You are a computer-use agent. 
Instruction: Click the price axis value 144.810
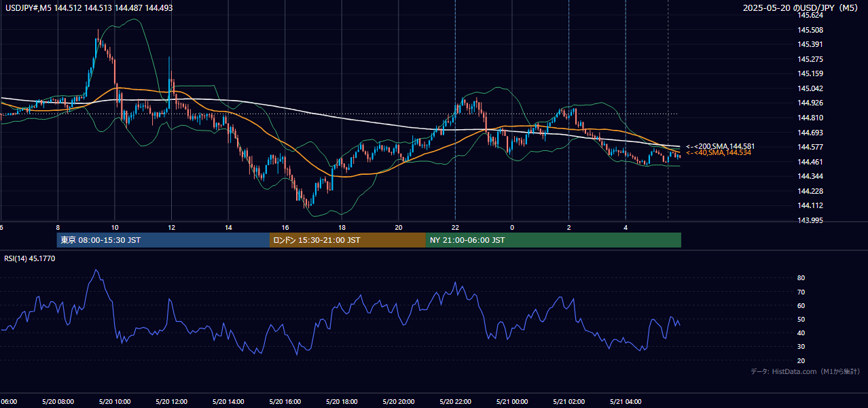pyautogui.click(x=811, y=118)
